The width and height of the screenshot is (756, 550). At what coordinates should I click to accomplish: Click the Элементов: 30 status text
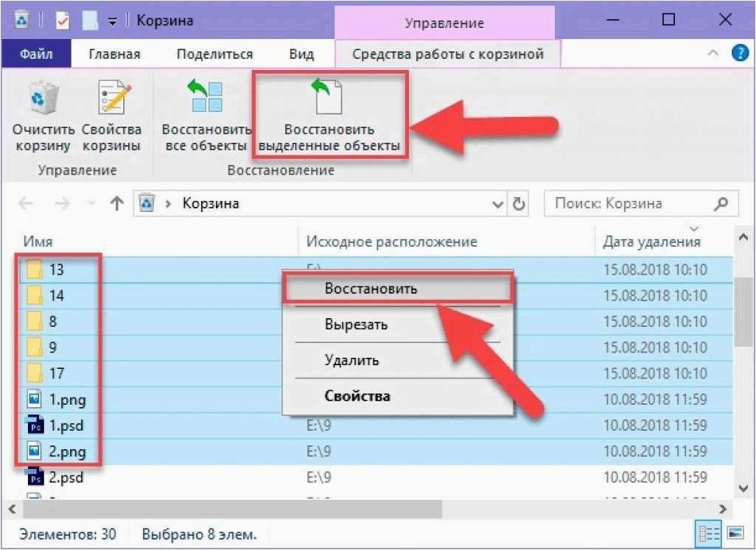pos(68,534)
